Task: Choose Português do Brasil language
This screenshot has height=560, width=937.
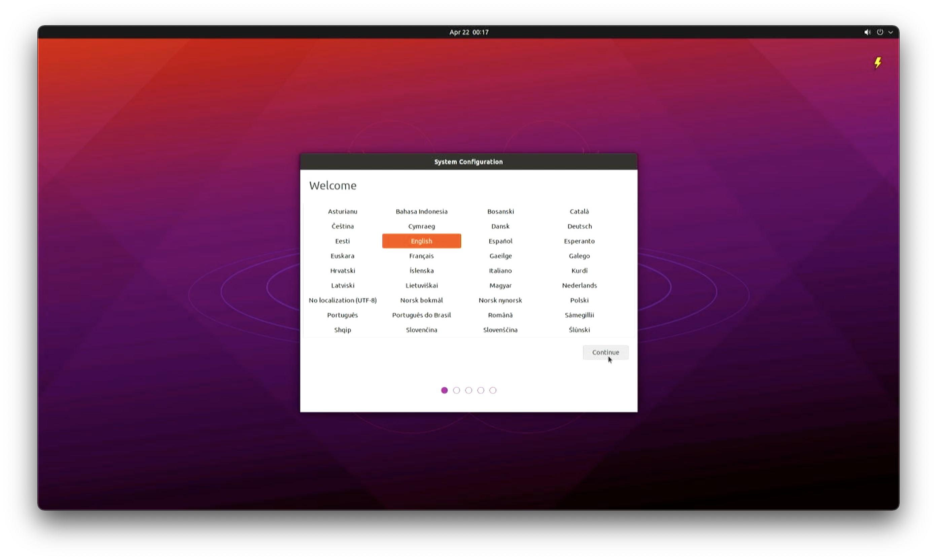Action: (x=421, y=315)
